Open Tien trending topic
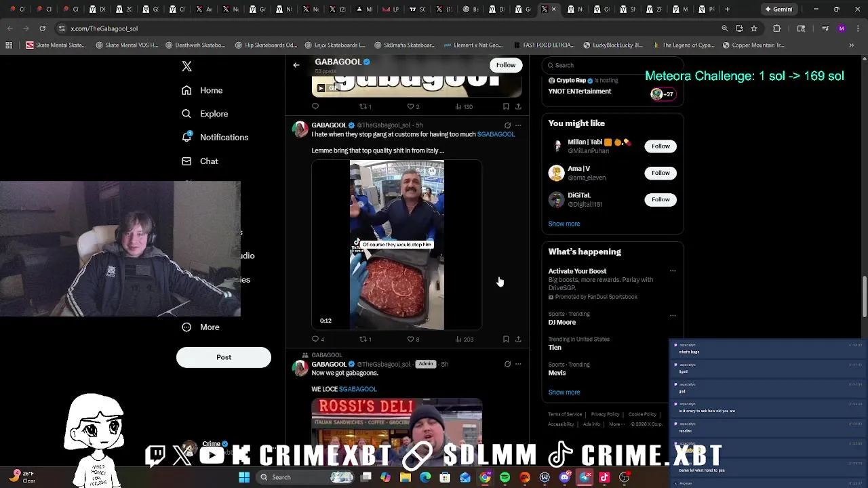Viewport: 868px width, 488px height. (555, 347)
